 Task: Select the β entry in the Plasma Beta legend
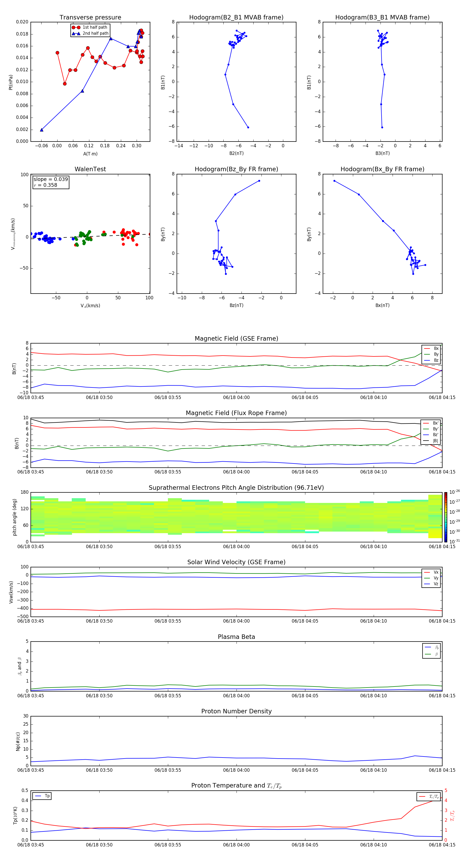431,654
